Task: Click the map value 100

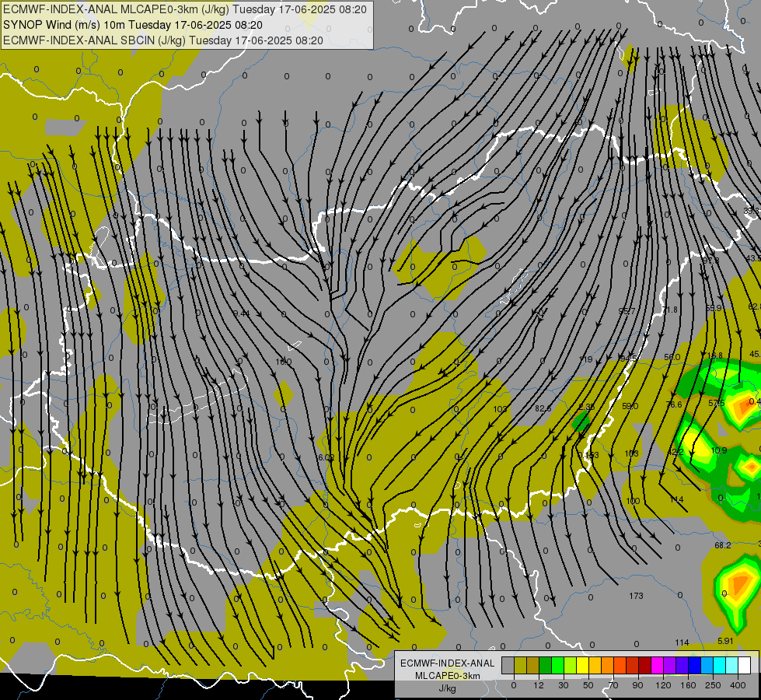Action: tap(633, 501)
